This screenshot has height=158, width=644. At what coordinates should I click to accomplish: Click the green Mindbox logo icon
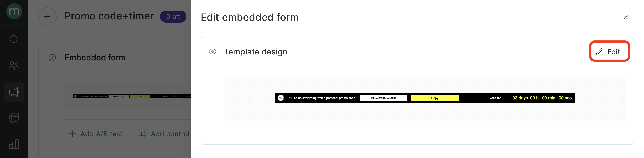(14, 11)
